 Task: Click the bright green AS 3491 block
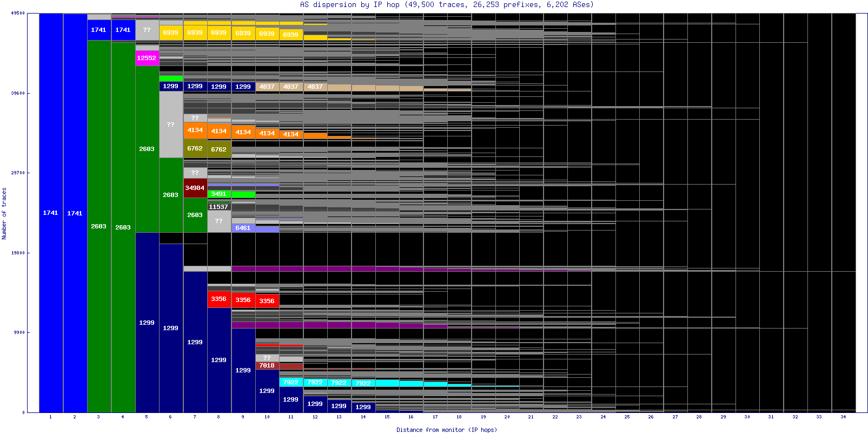[x=219, y=194]
